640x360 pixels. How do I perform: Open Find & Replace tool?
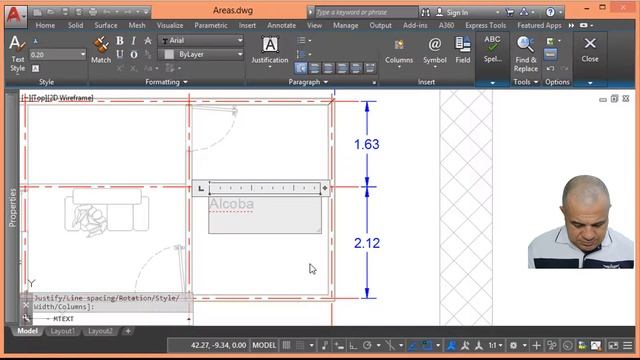pyautogui.click(x=525, y=54)
